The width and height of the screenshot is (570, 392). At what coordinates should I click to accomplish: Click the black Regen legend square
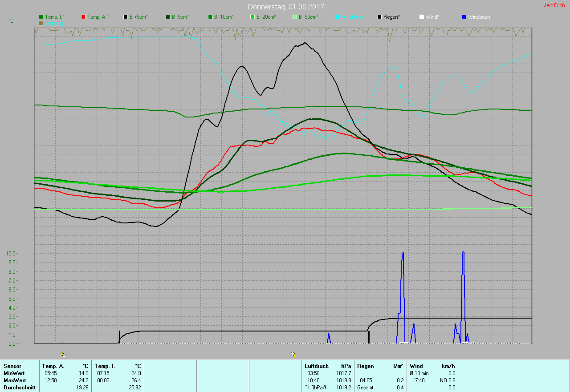click(x=379, y=17)
